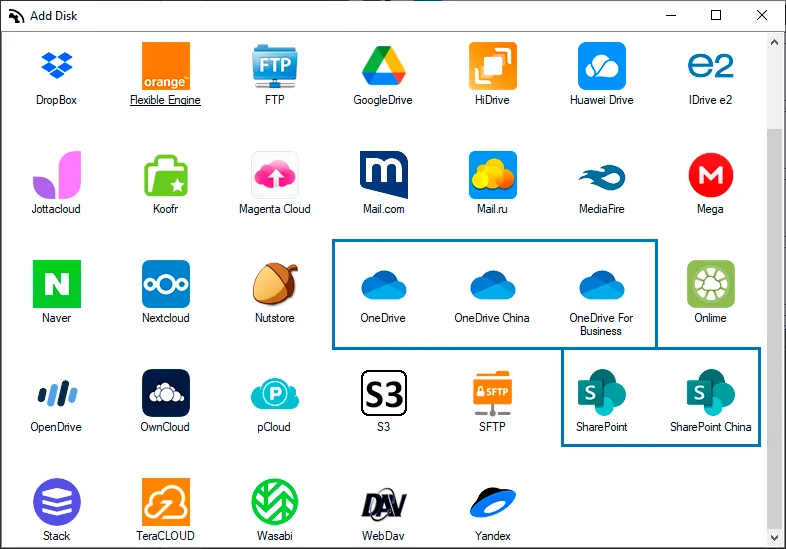This screenshot has height=549, width=786.
Task: Choose the Yandex disk icon
Action: (x=492, y=502)
